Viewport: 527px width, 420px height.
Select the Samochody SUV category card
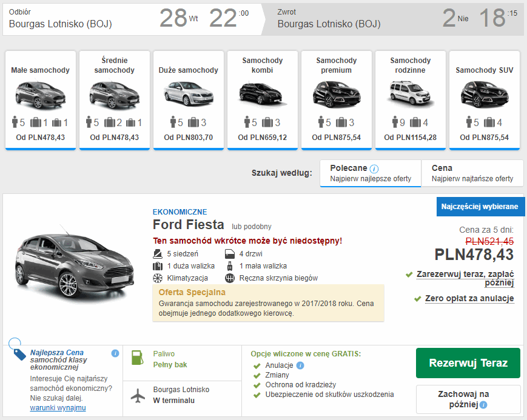485,100
